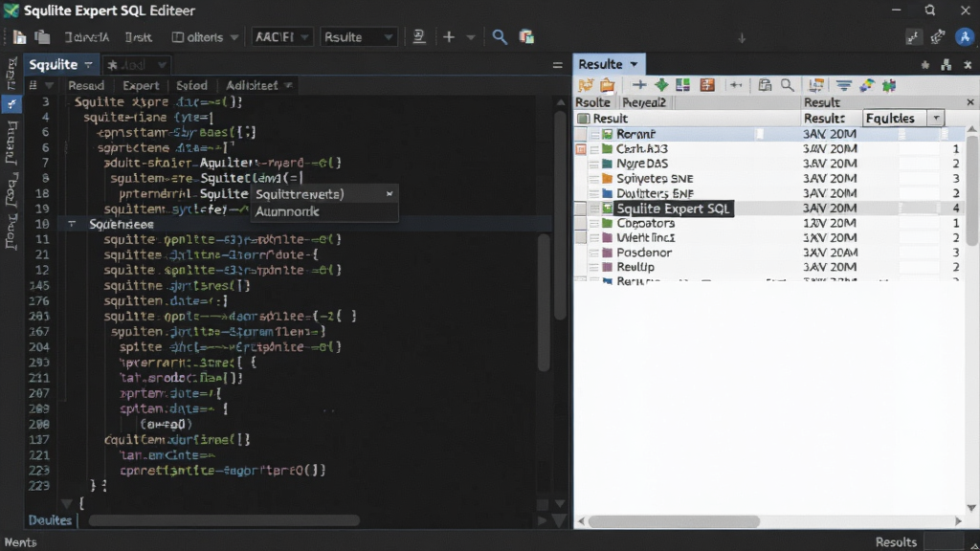Click the hierarchy icon in Resulte panel header
Image resolution: width=980 pixels, height=551 pixels.
(x=947, y=65)
